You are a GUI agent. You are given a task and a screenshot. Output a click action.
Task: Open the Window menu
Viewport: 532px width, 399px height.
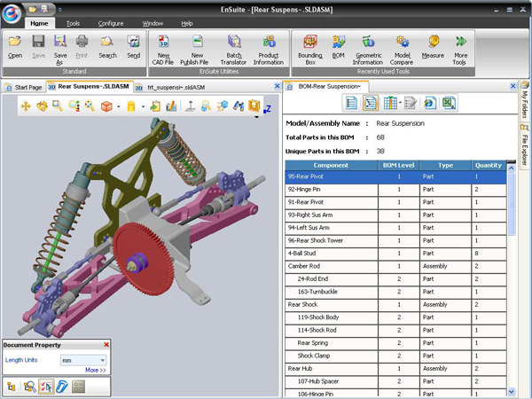click(153, 23)
